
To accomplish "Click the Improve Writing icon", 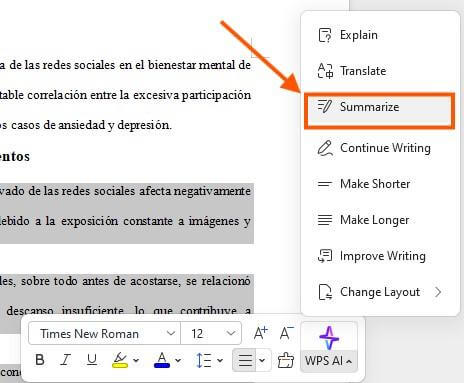I will [x=325, y=256].
